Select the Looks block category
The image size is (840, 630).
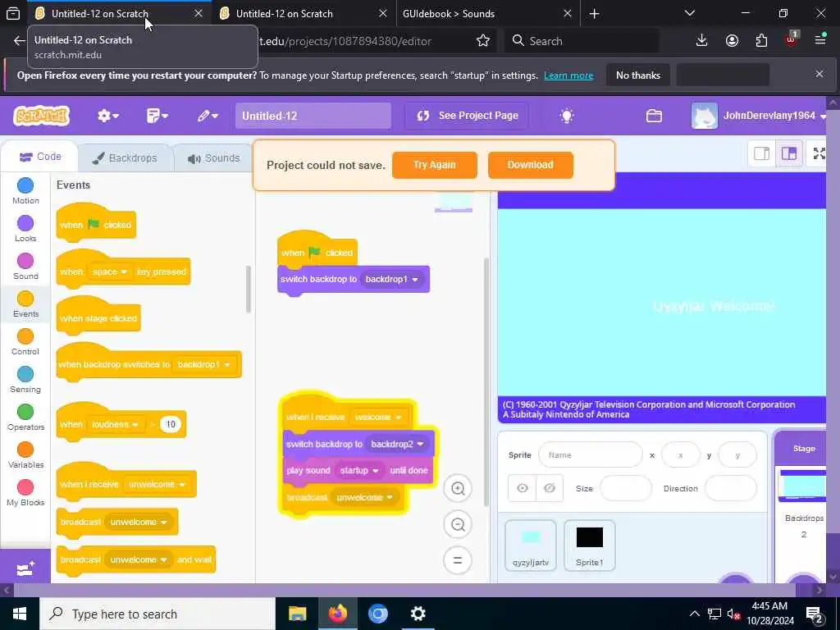tap(25, 229)
